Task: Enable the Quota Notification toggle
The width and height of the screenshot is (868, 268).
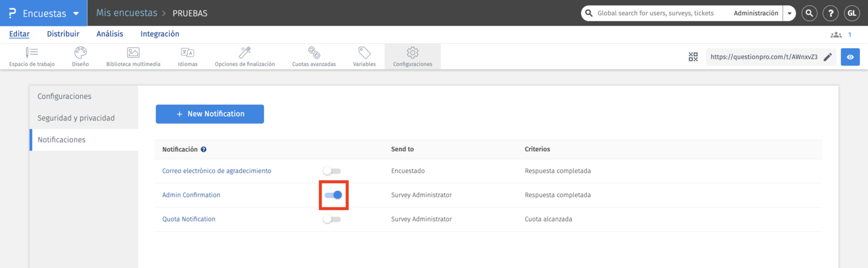Action: [332, 219]
